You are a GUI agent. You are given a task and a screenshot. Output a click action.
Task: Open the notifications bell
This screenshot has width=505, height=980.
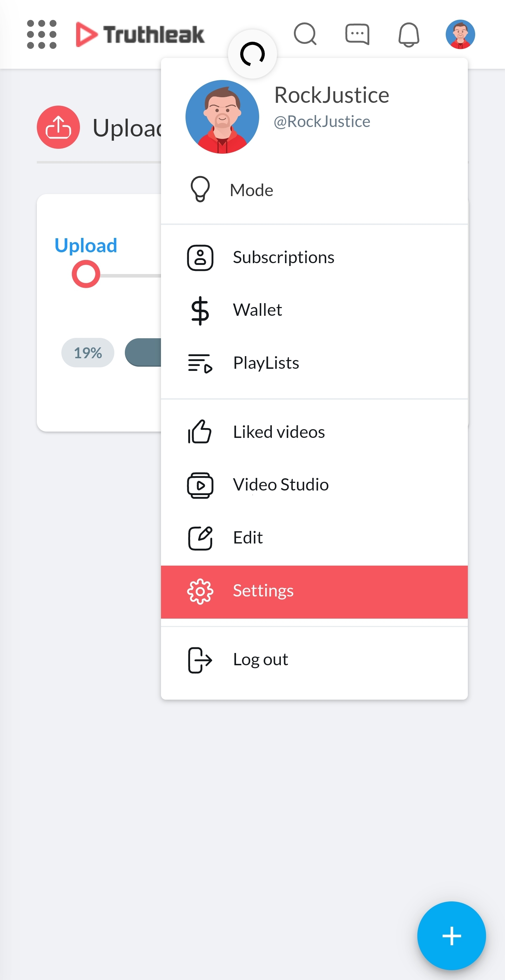(x=409, y=35)
